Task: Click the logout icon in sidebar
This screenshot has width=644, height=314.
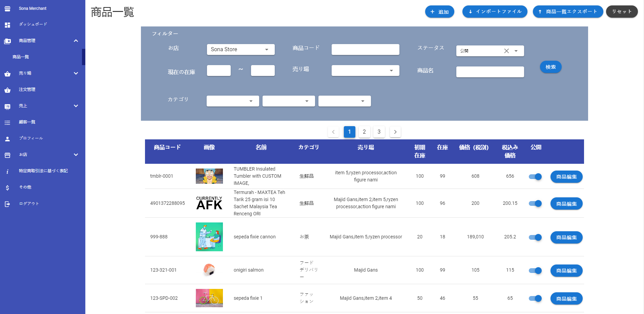Action: [7, 204]
